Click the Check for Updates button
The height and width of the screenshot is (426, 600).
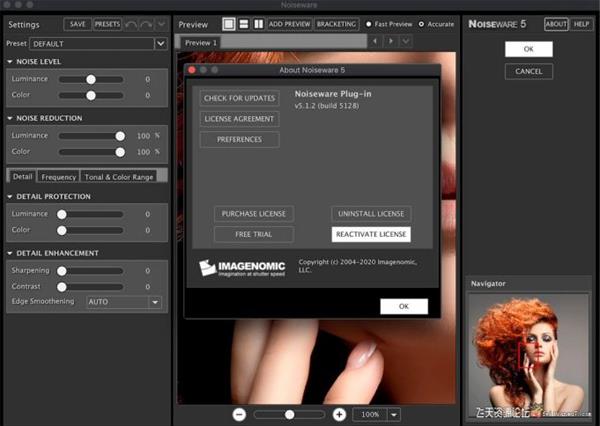pyautogui.click(x=239, y=98)
